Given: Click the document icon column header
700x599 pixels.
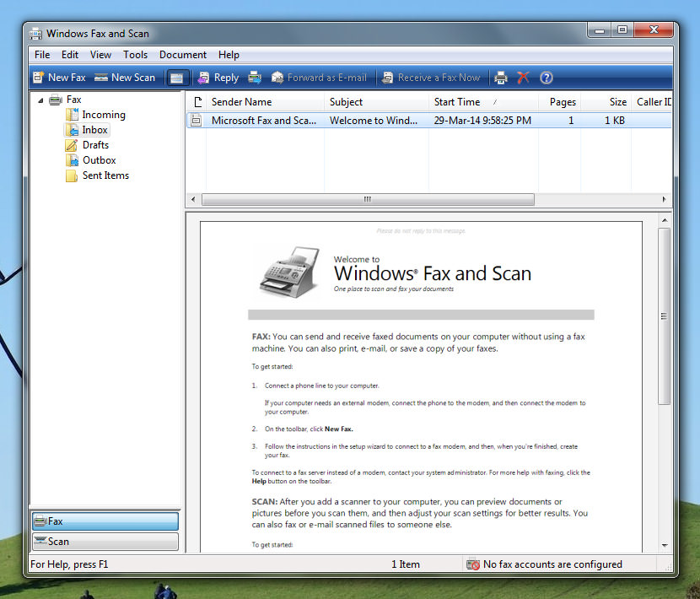Looking at the screenshot, I should (x=197, y=102).
